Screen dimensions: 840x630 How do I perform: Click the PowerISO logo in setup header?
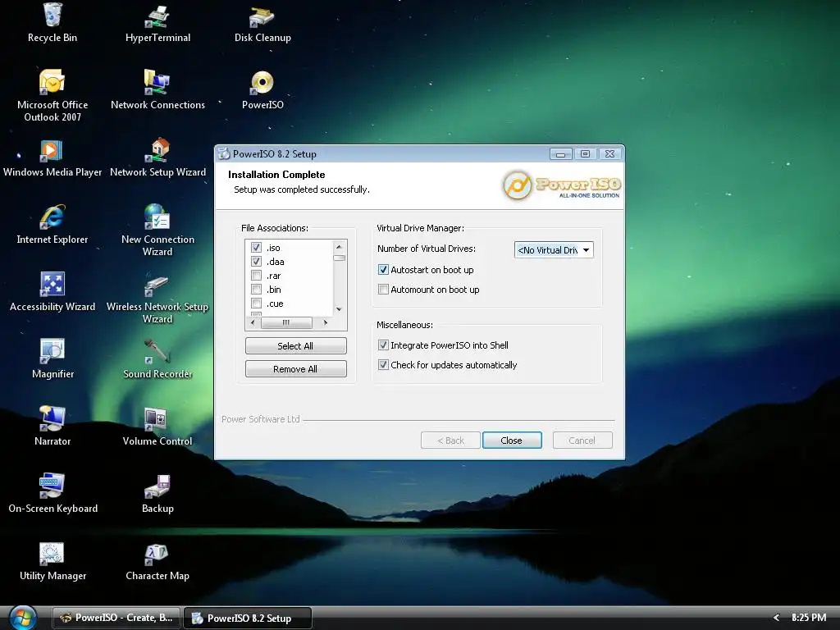coord(561,185)
